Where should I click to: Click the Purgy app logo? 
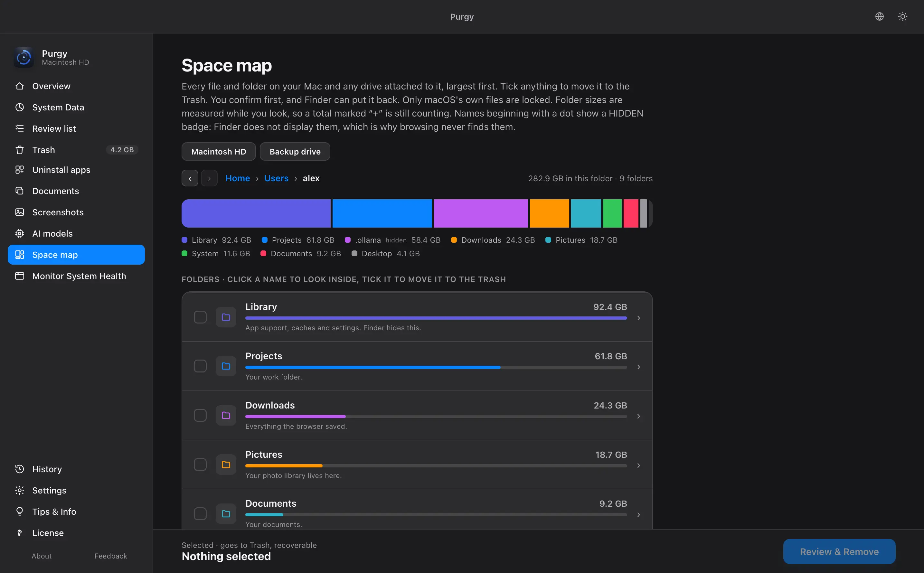click(24, 57)
